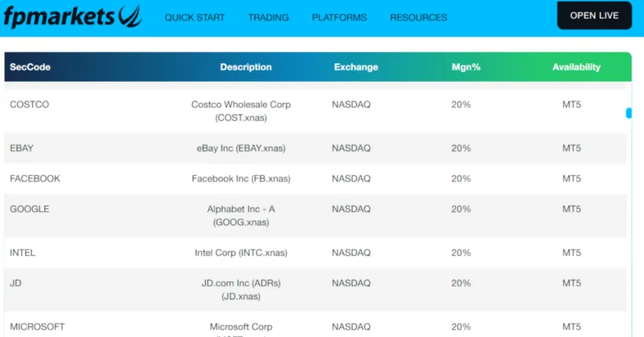Click the vertical table scrollbar thumb
This screenshot has width=644, height=337.
point(629,113)
